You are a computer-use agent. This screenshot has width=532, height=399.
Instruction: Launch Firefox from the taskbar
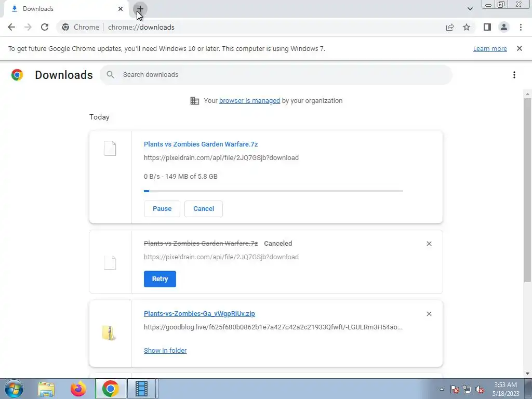tap(78, 389)
